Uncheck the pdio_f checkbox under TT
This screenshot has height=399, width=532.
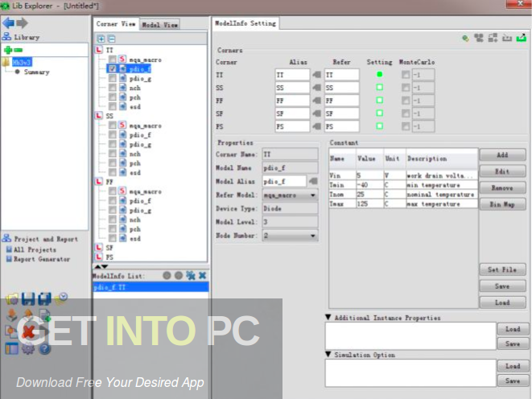point(113,69)
